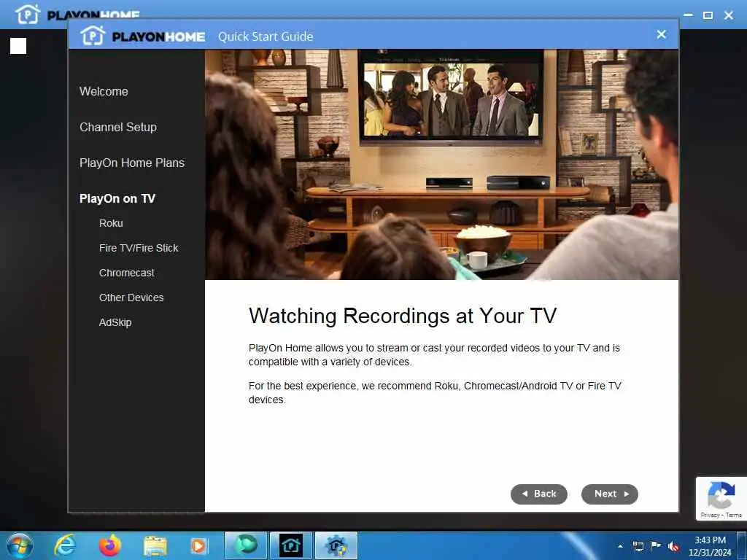Open the reCAPTCHA Privacy link
This screenshot has width=747, height=560.
pos(709,515)
